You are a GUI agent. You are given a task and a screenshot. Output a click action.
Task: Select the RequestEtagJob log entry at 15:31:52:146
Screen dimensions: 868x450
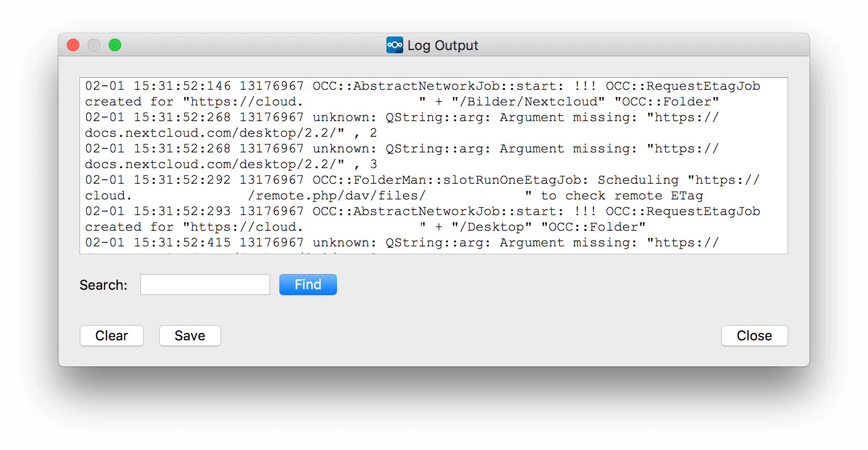pyautogui.click(x=418, y=86)
